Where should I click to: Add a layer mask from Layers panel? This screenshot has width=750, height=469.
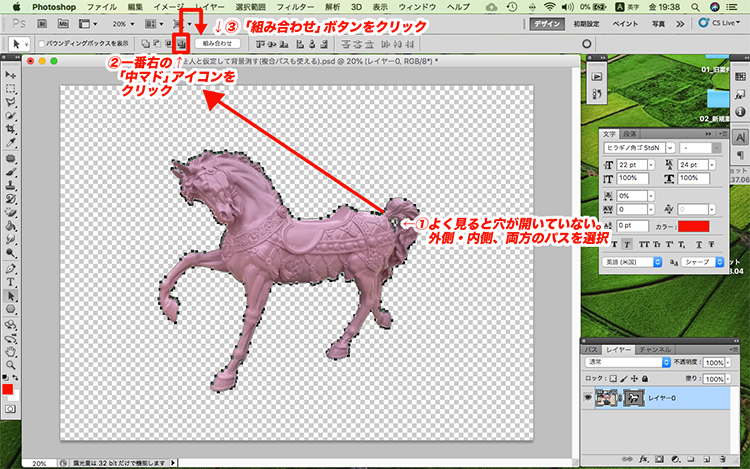[660, 459]
